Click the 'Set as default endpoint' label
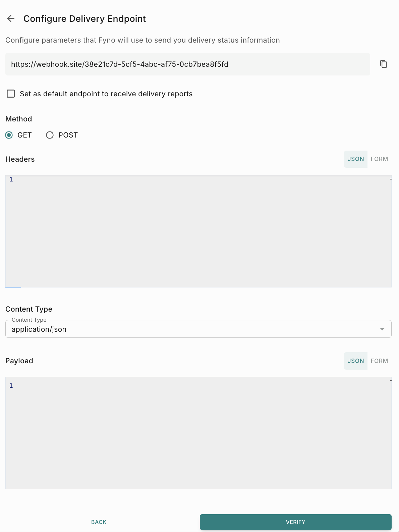 click(x=106, y=94)
